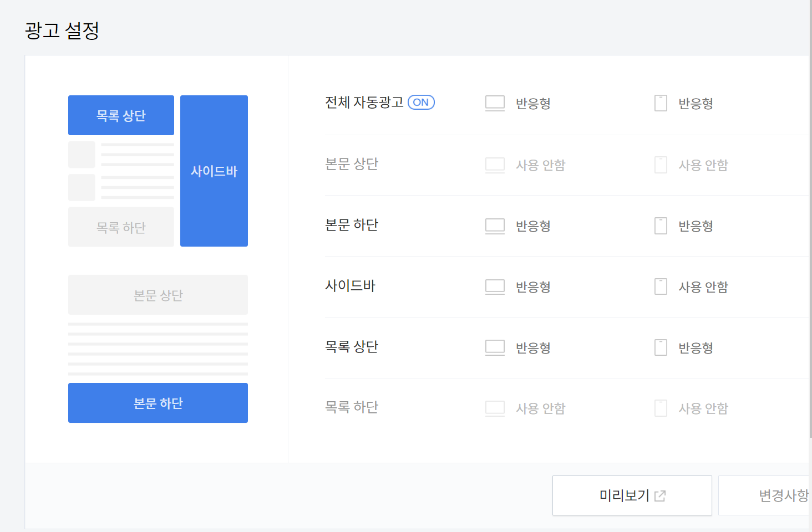Click the 사이드바 row label in settings list
The image size is (812, 532).
351,286
